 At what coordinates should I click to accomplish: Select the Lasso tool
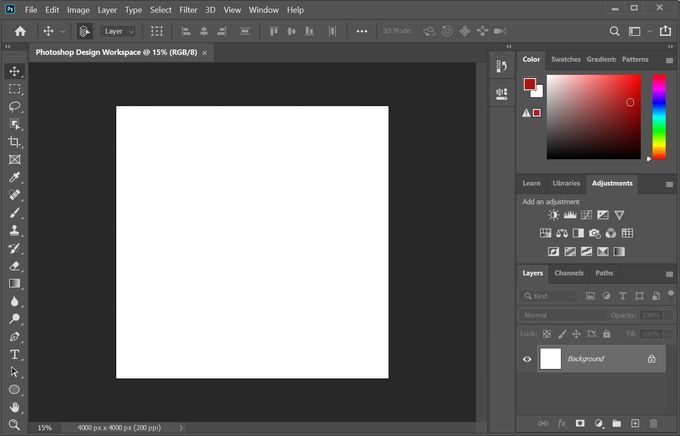[15, 106]
